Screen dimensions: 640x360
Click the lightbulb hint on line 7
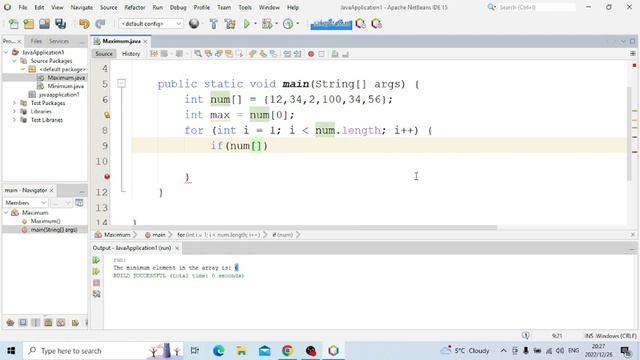click(107, 115)
